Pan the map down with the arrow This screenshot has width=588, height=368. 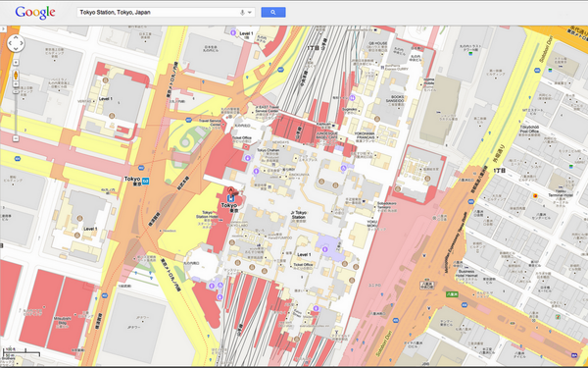tap(16, 49)
